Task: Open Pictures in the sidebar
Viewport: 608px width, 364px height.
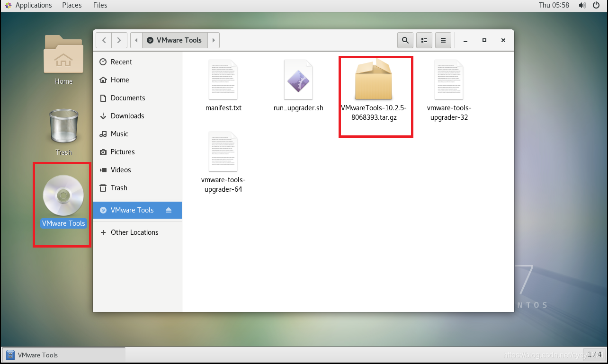Action: pyautogui.click(x=137, y=152)
